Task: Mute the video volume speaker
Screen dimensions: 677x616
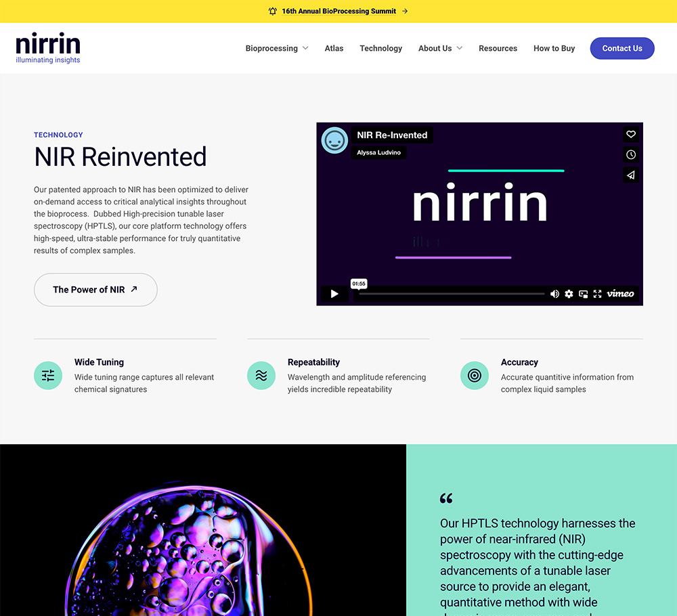Action: tap(554, 294)
